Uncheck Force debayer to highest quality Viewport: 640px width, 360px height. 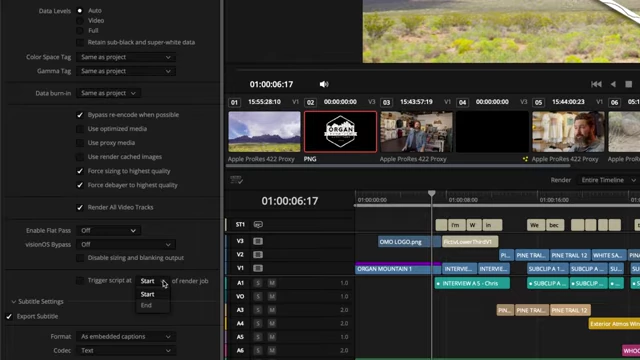80,185
